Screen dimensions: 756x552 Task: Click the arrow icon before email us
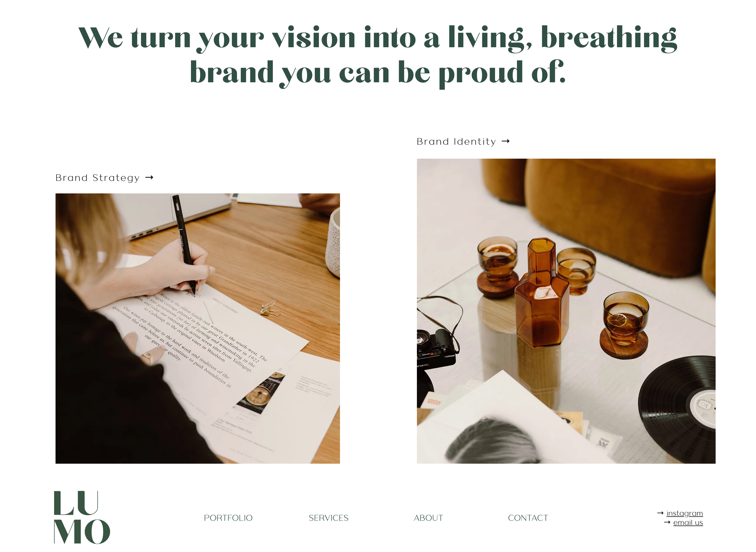tap(667, 522)
